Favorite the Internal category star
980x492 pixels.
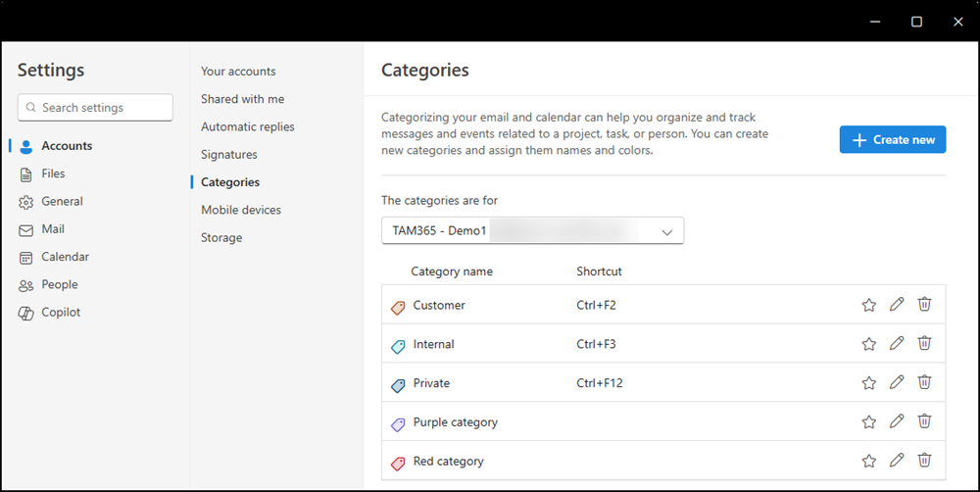click(868, 344)
